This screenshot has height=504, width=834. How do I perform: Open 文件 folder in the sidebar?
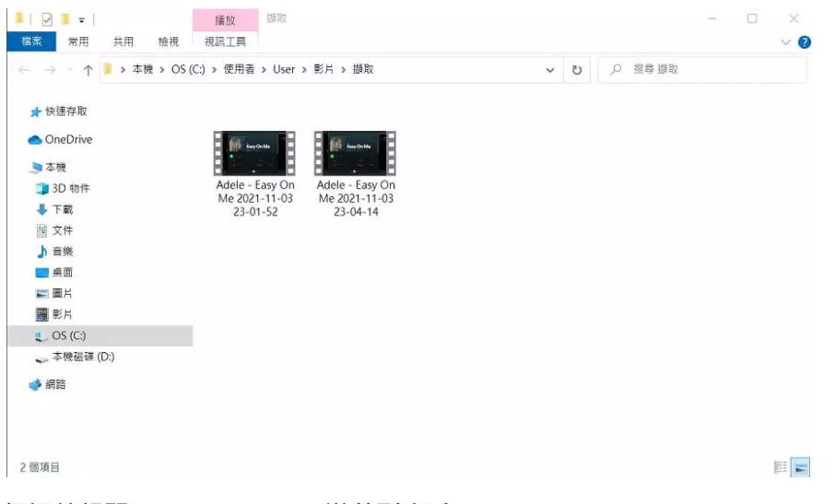pyautogui.click(x=63, y=230)
